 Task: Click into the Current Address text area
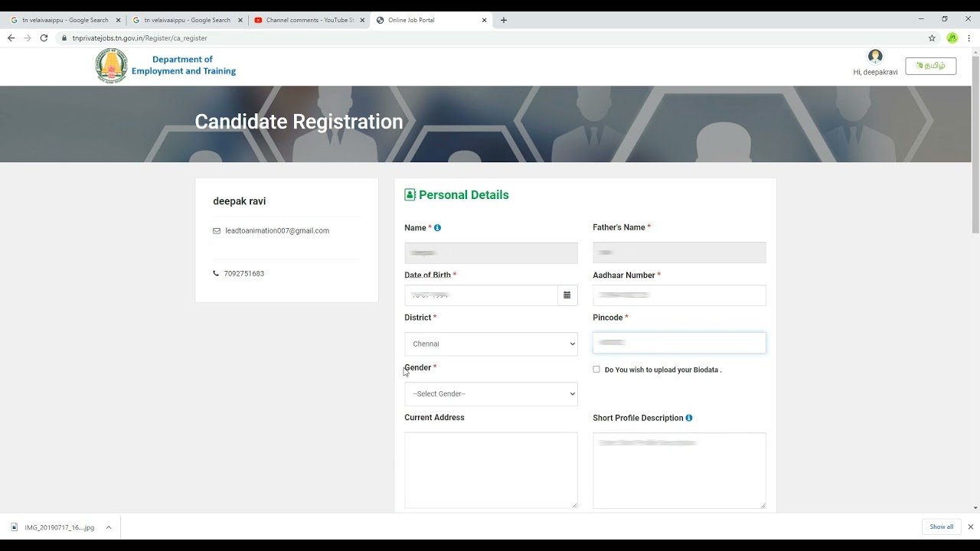pos(491,470)
